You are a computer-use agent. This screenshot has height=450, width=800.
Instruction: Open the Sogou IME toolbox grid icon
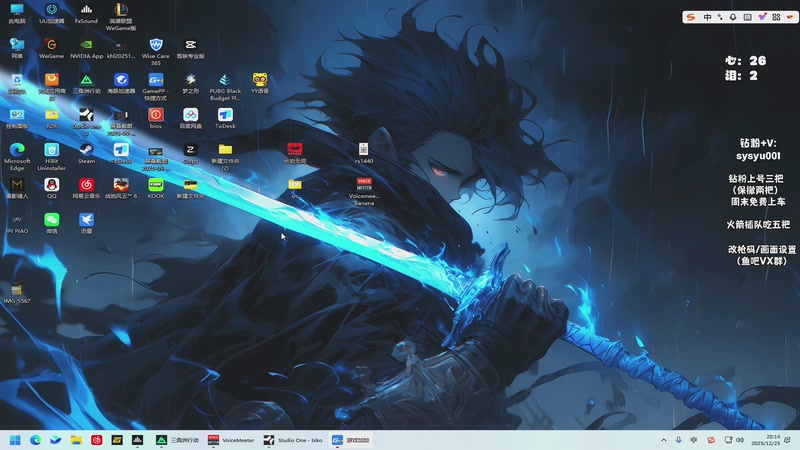click(776, 17)
